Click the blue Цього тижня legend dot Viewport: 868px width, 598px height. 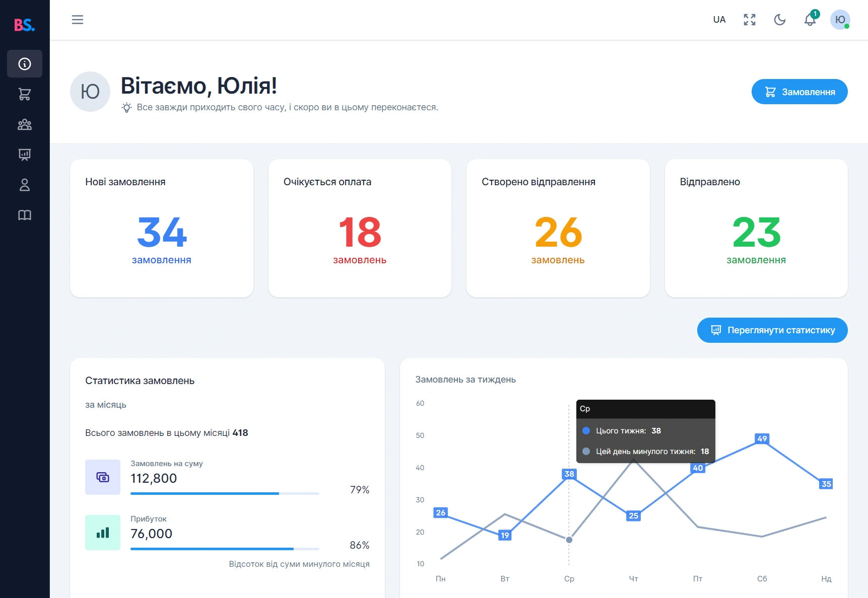(x=586, y=431)
